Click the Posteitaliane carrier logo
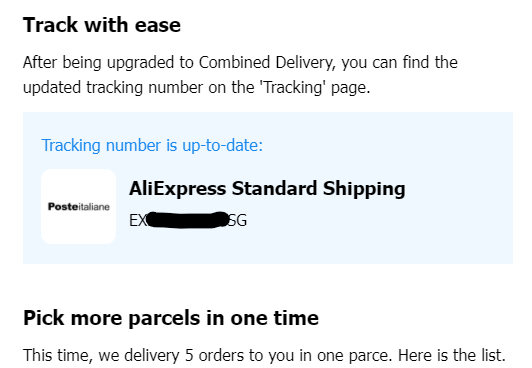The image size is (532, 368). 79,207
